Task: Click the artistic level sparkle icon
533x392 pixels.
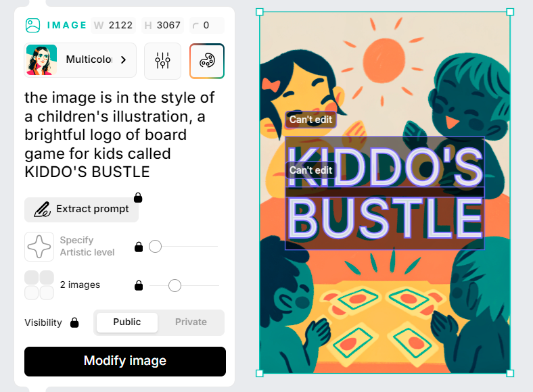Action: 39,247
